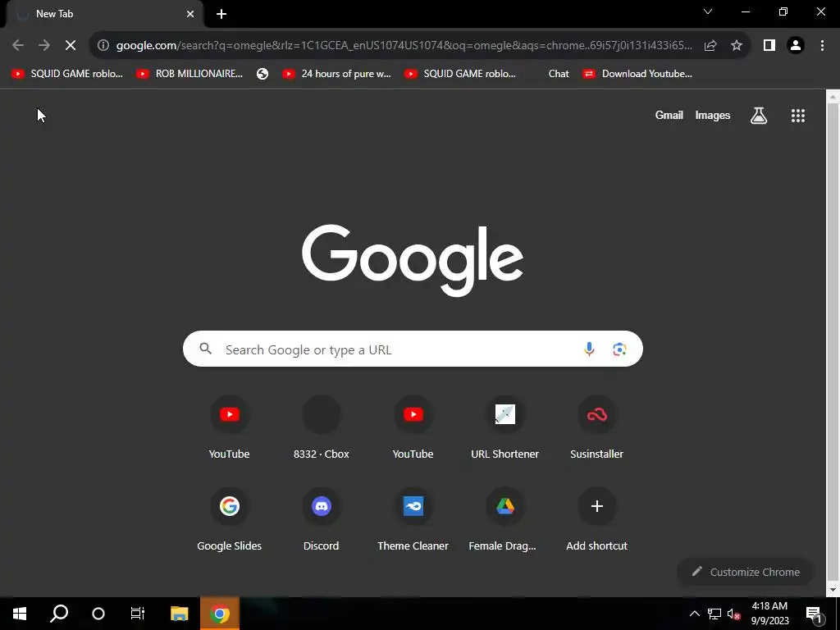Open Google Images link
The image size is (840, 630).
click(x=713, y=115)
